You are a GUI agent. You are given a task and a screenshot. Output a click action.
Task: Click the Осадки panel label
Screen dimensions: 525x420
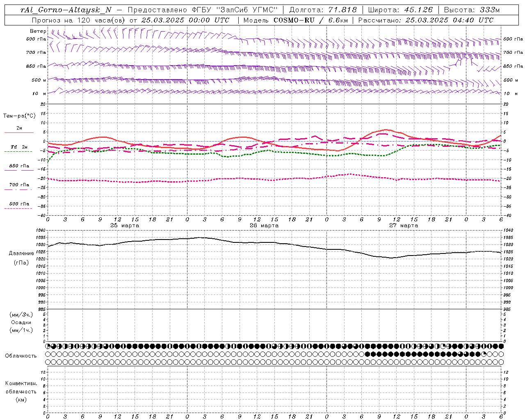21,322
